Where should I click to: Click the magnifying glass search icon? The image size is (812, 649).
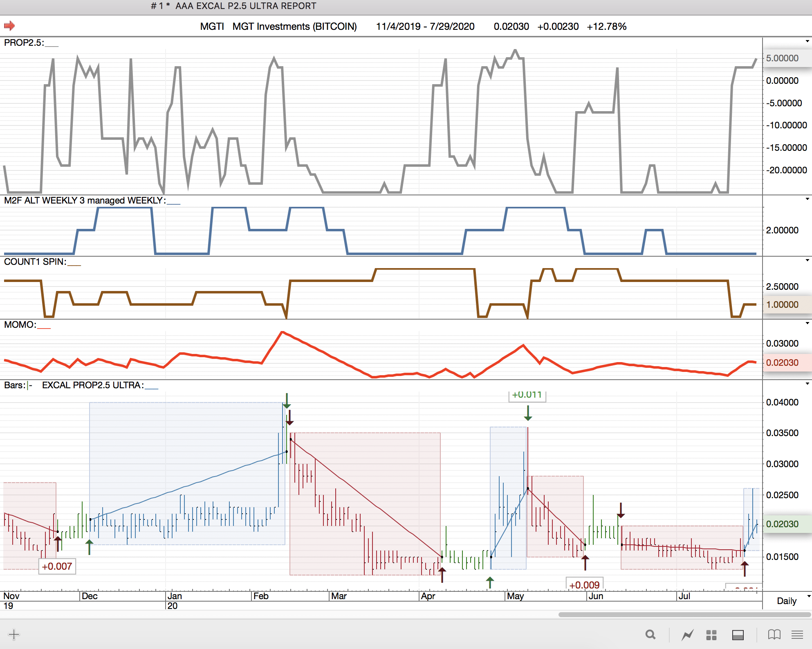pos(650,634)
